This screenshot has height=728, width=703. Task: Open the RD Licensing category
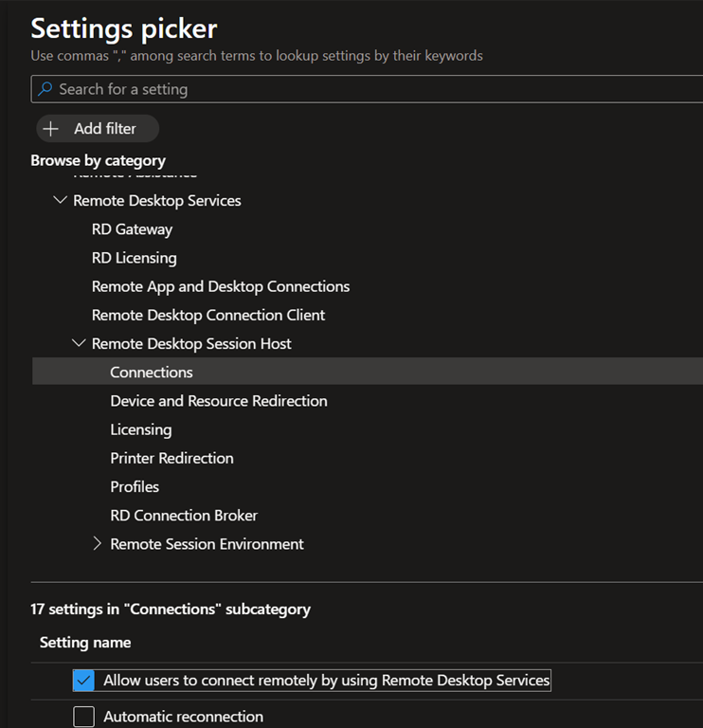pos(135,258)
